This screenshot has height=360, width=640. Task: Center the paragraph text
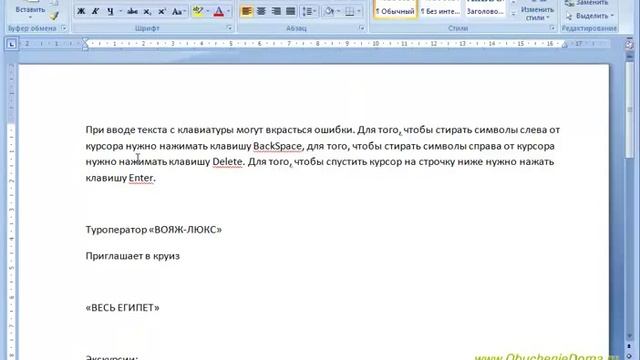pyautogui.click(x=261, y=11)
